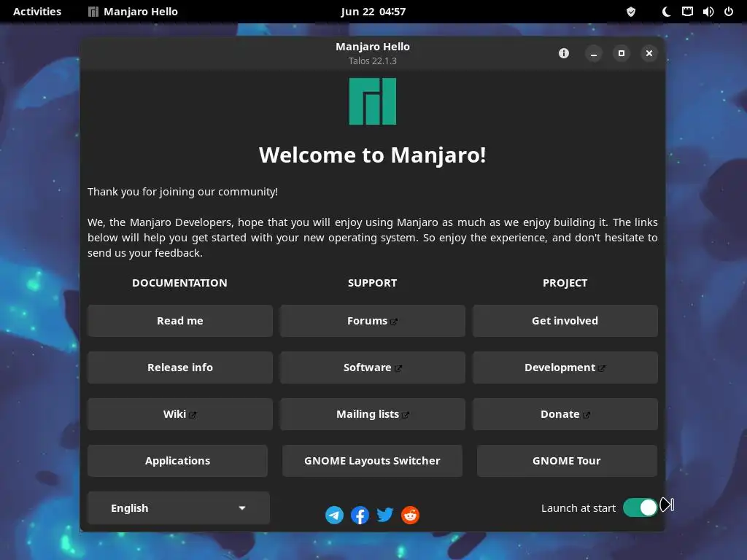Click the Manjaro logo image

coord(373,101)
